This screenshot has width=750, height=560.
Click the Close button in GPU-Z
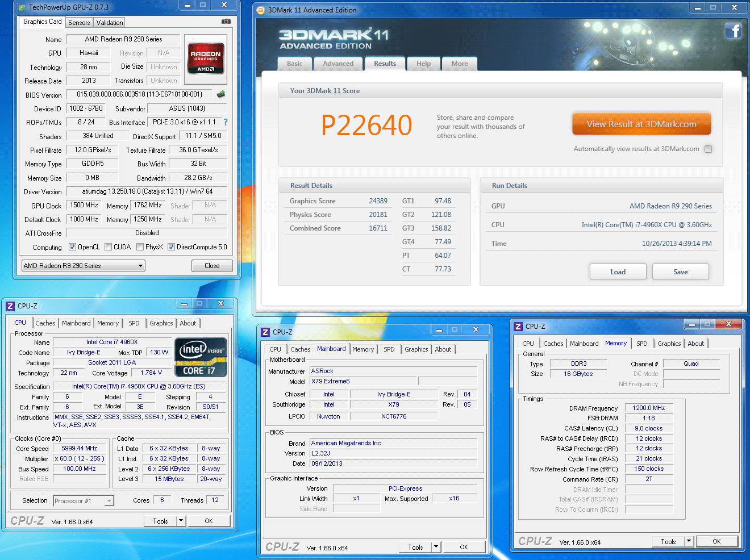pyautogui.click(x=212, y=266)
